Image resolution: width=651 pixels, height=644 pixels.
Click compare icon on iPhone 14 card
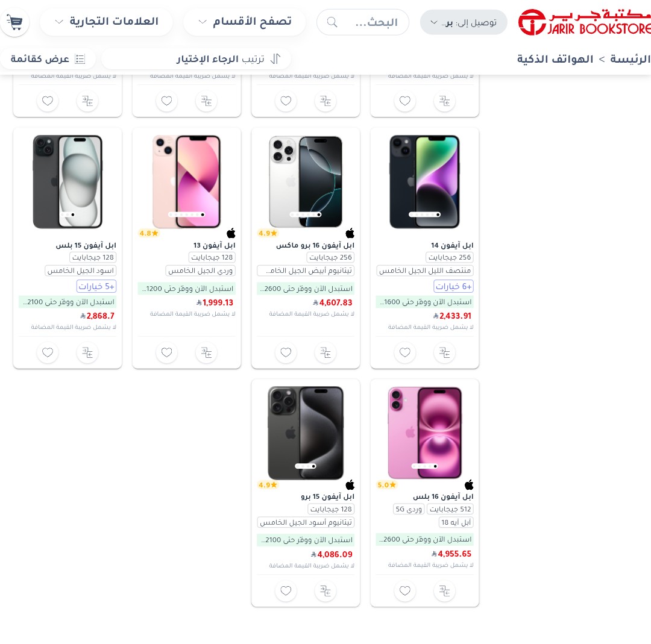444,352
